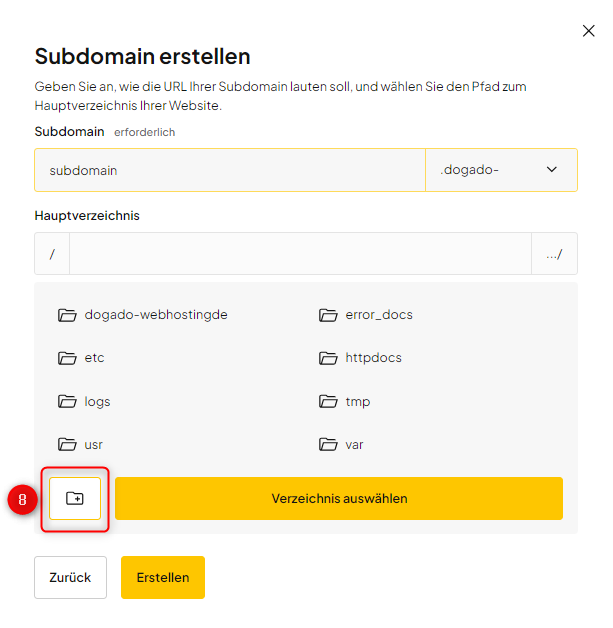Click the Erstellen button
This screenshot has width=613, height=628.
[x=162, y=577]
